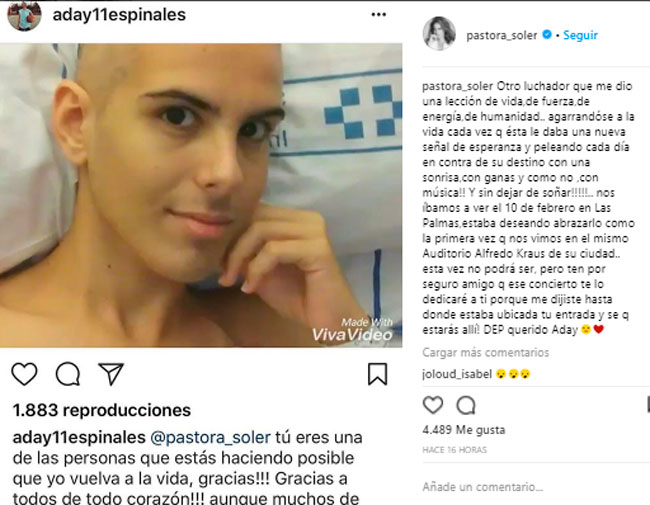Follow pastora_soler with the Seguir link
The width and height of the screenshot is (650, 505).
[x=580, y=35]
